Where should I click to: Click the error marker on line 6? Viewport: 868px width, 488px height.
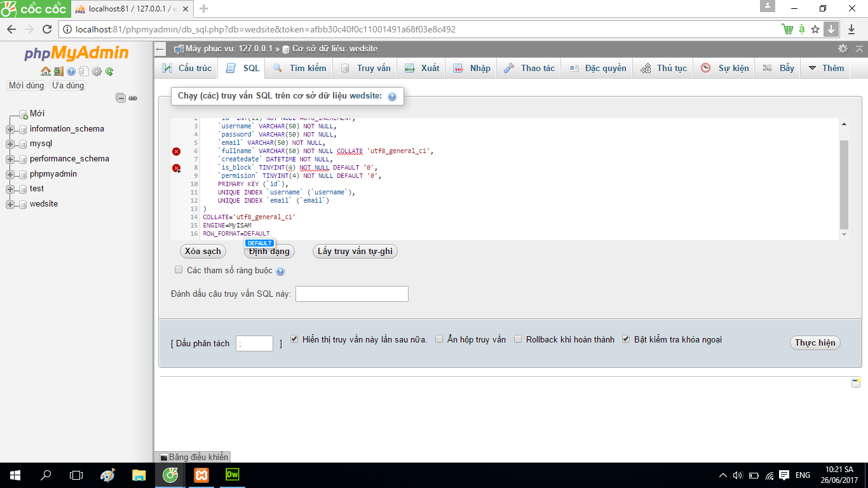click(177, 151)
